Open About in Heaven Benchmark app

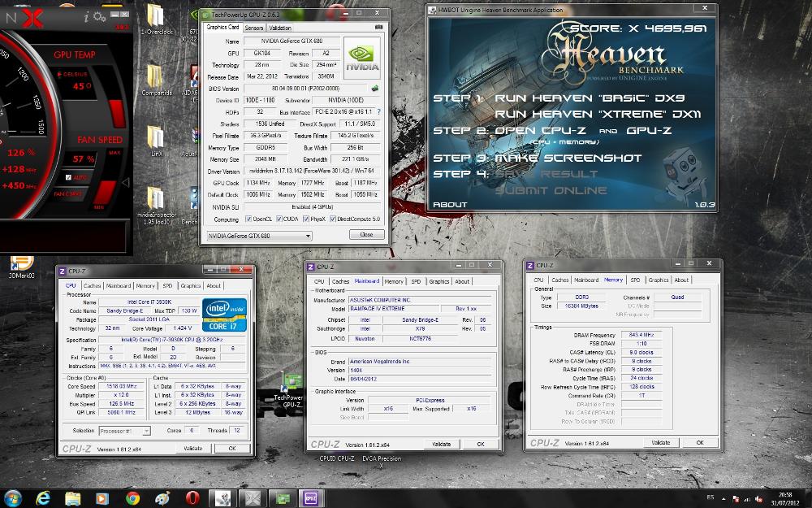(x=450, y=205)
